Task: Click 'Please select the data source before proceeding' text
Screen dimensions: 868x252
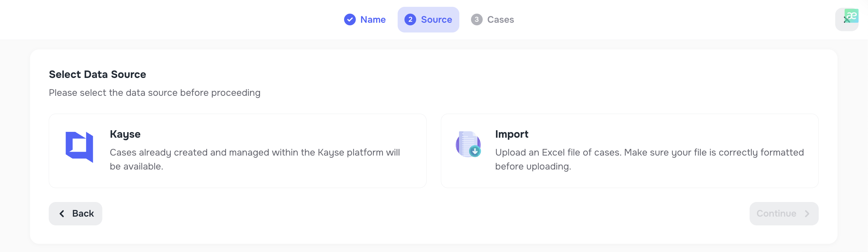Action: (x=155, y=93)
